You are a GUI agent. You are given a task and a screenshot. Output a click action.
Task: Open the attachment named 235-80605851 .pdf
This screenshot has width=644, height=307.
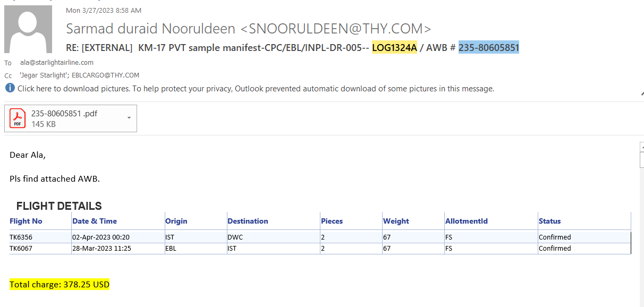click(x=64, y=114)
